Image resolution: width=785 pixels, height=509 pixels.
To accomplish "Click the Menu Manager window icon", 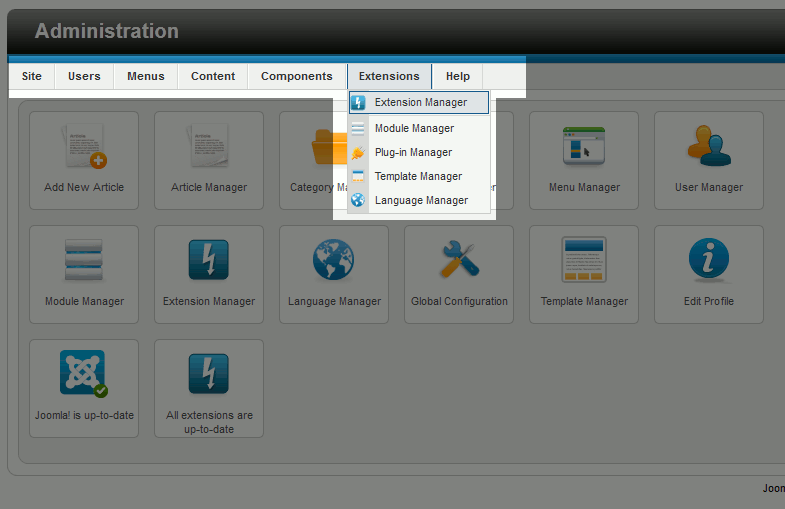I will click(584, 146).
